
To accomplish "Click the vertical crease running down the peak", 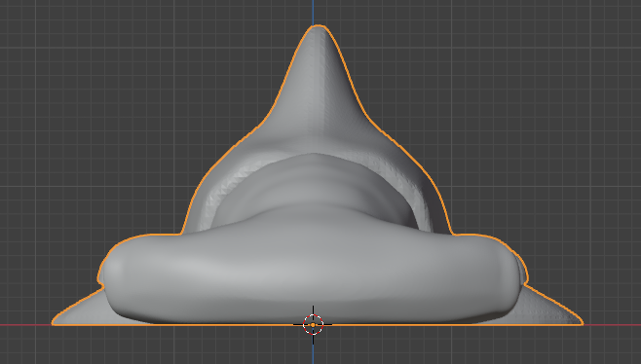I will point(323,90).
